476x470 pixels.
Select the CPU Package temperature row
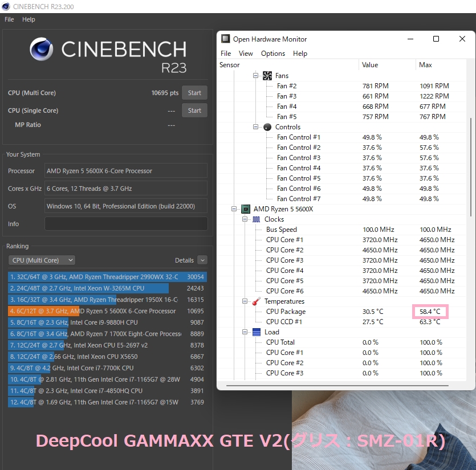[342, 312]
